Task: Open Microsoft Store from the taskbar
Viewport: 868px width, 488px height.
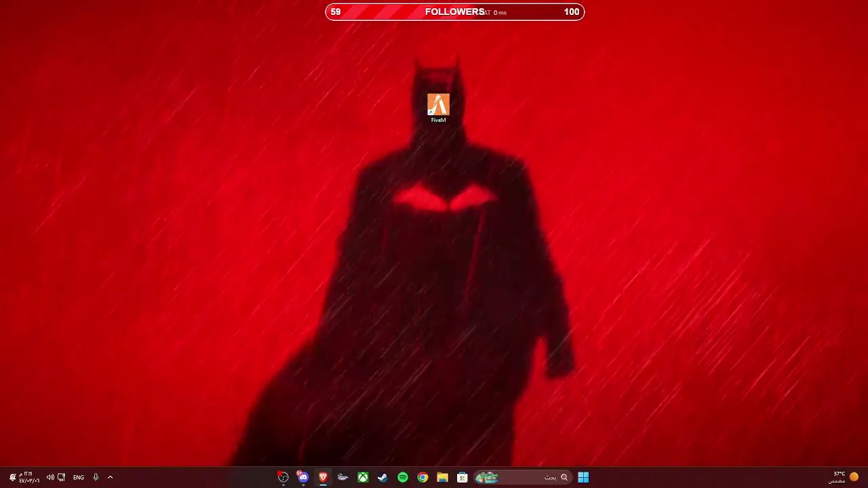Action: (462, 477)
